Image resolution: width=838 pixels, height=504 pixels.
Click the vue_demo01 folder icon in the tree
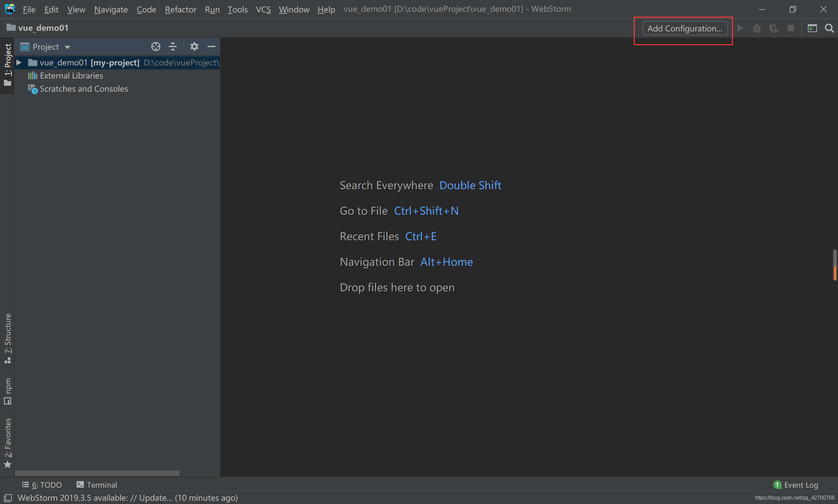[33, 63]
